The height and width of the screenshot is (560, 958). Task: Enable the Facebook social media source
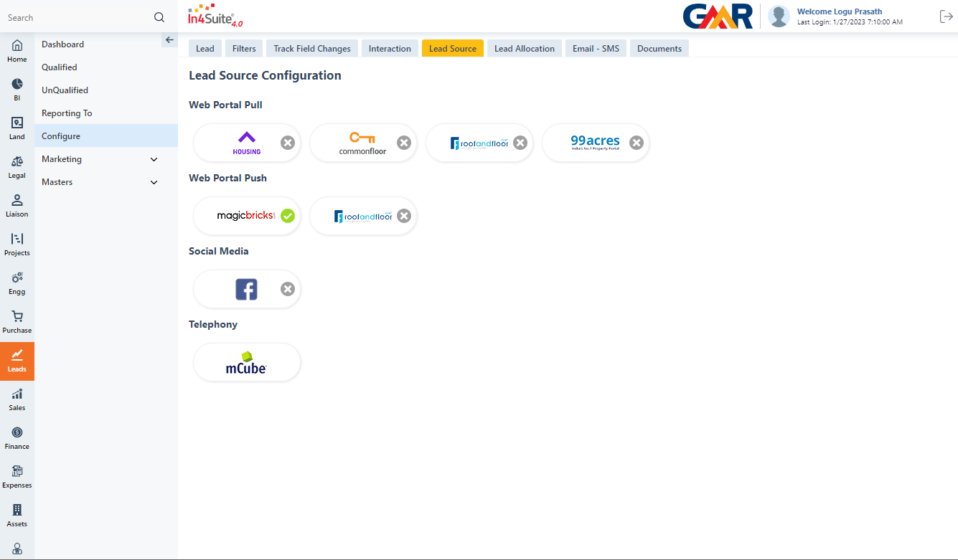(288, 289)
